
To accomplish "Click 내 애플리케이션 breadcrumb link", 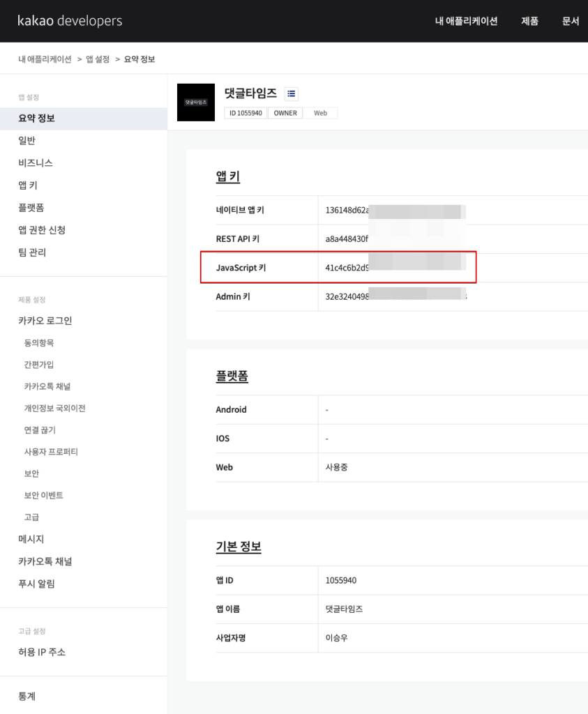I will pyautogui.click(x=45, y=59).
